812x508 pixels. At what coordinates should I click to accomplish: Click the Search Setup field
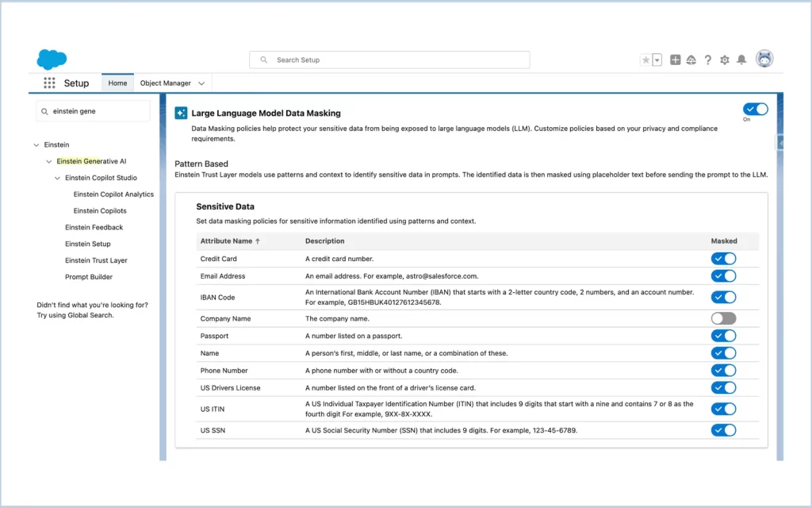[x=389, y=60]
